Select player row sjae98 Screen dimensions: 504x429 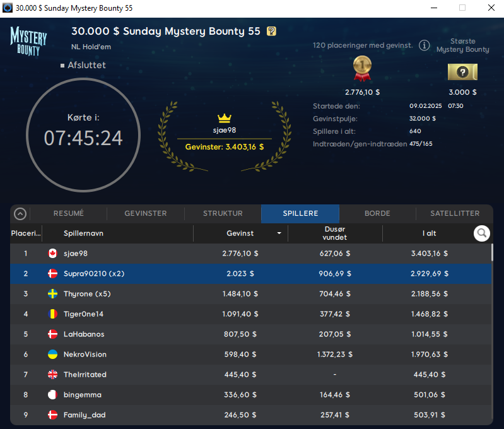pos(250,254)
